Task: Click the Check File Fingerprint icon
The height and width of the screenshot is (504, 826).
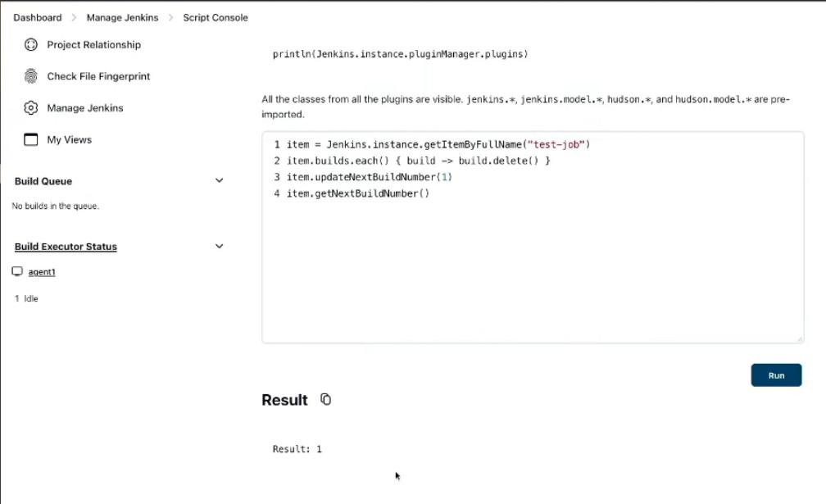Action: 31,76
